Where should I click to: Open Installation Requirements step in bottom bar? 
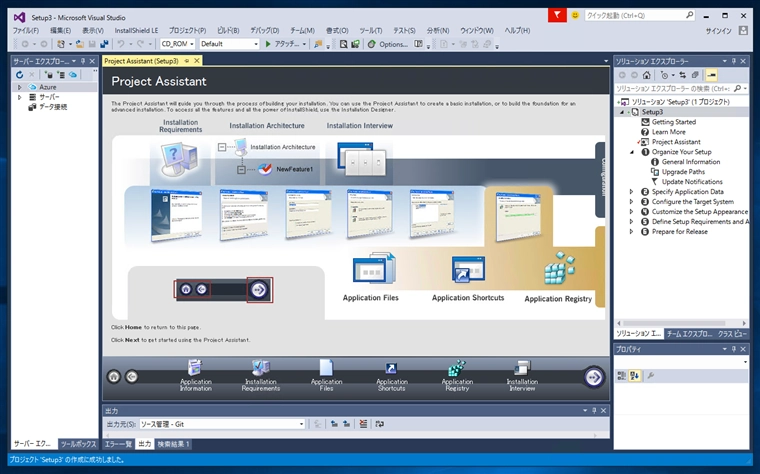(x=261, y=375)
